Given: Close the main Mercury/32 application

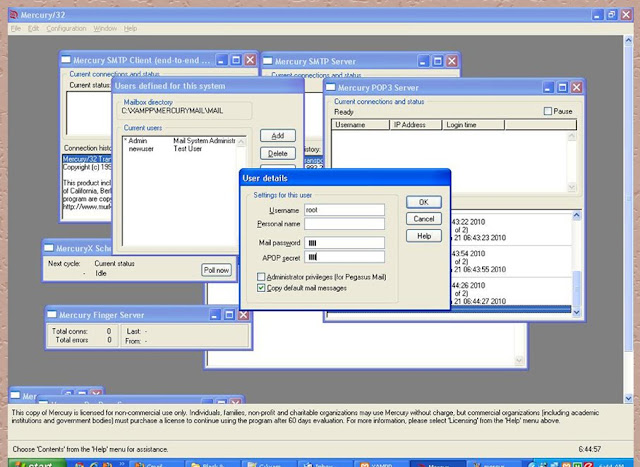Looking at the screenshot, I should tap(626, 15).
